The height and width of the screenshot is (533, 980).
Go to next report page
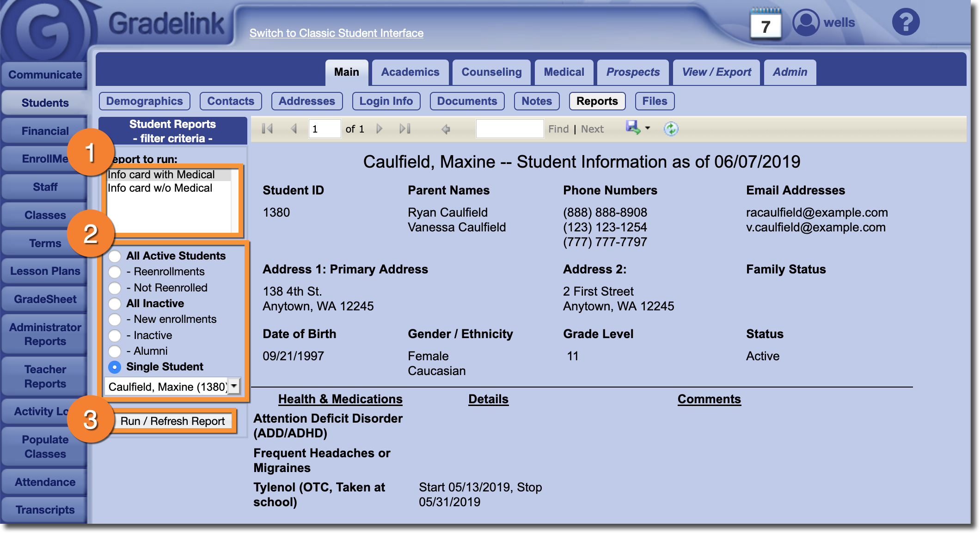pos(380,129)
